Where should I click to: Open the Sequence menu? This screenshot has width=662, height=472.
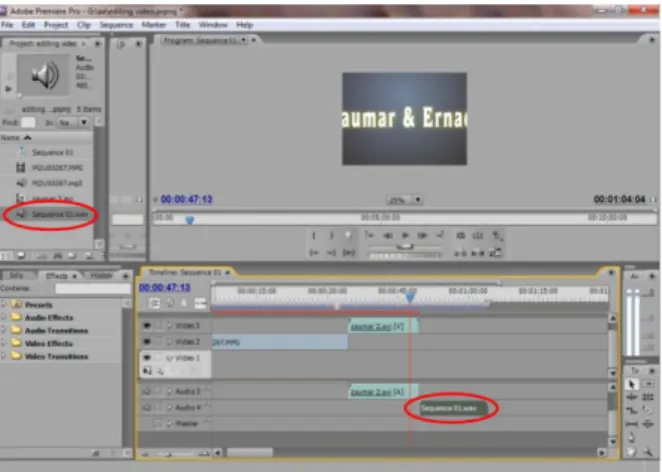point(116,25)
